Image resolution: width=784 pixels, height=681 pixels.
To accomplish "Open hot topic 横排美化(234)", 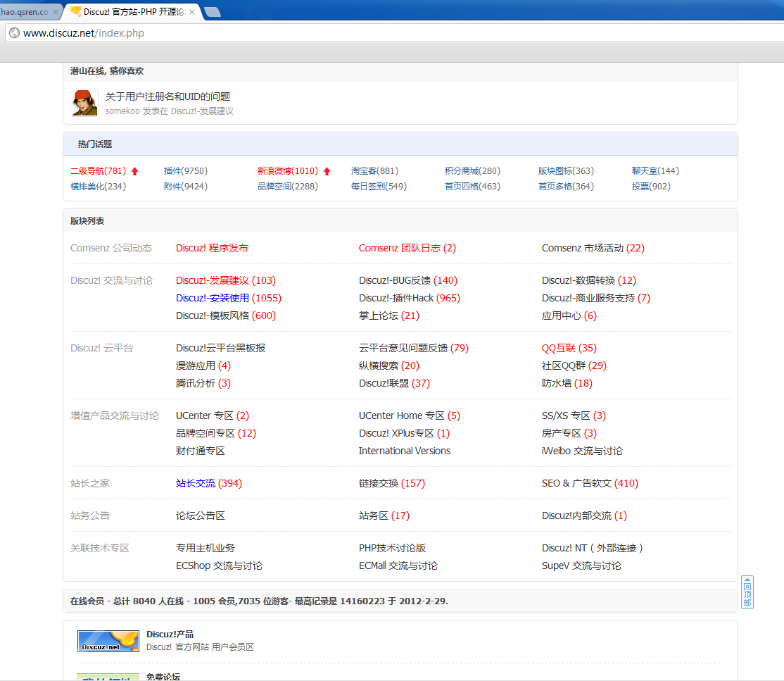I will coord(98,187).
